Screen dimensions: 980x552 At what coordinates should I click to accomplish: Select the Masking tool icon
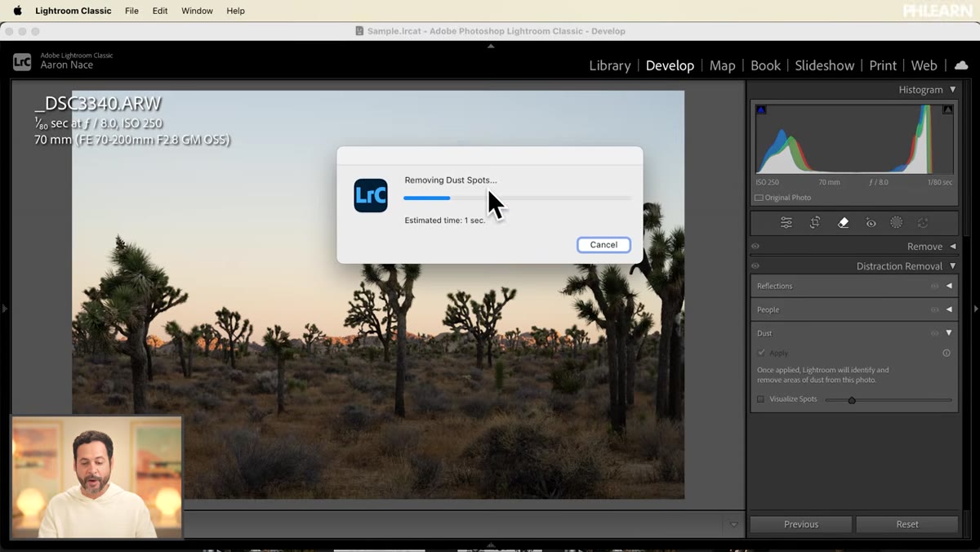pos(896,223)
